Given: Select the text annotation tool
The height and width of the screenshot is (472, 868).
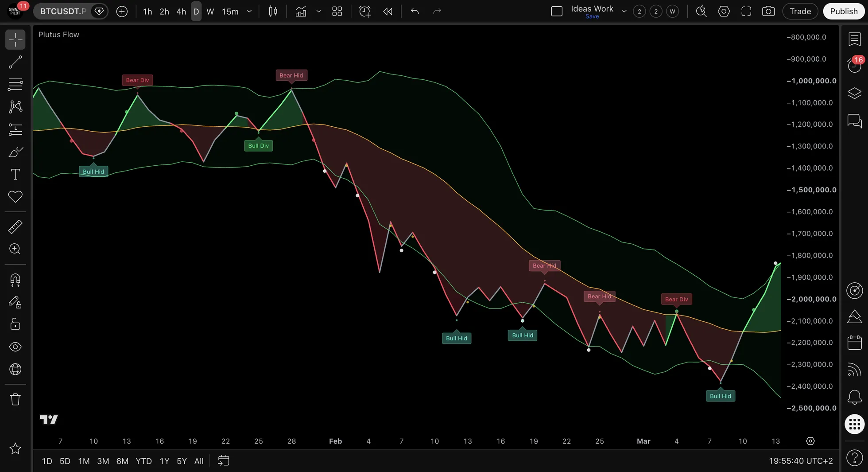Looking at the screenshot, I should (15, 174).
